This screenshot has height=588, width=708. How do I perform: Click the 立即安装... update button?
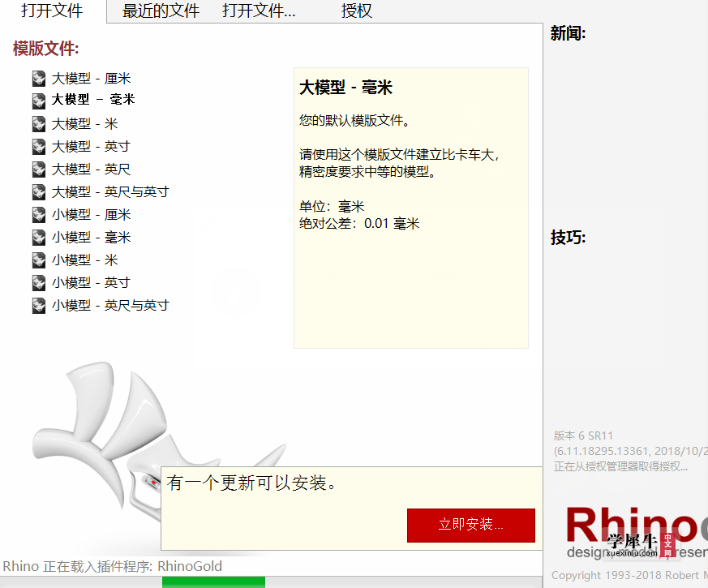click(471, 526)
